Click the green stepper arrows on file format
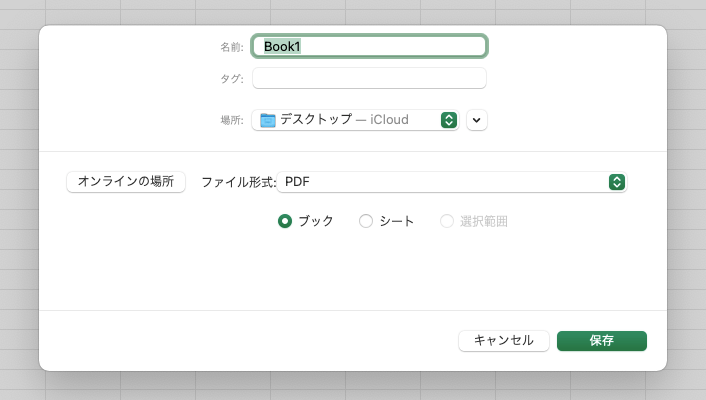This screenshot has height=400, width=706. coord(616,182)
